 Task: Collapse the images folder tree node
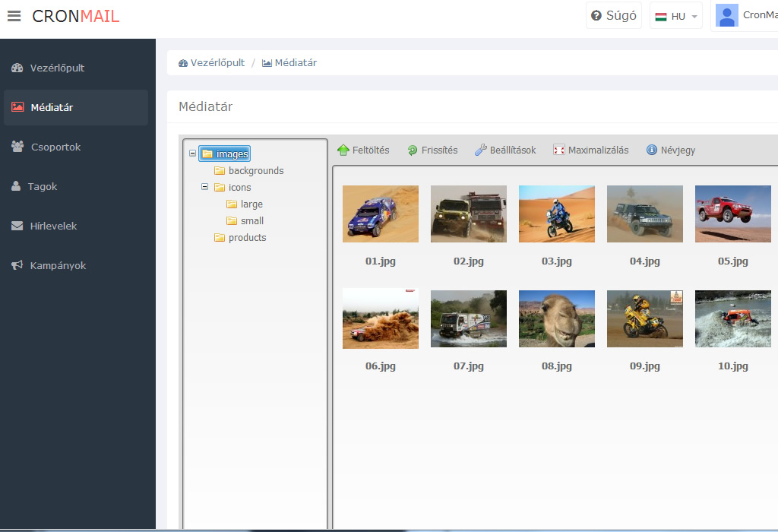pos(192,154)
